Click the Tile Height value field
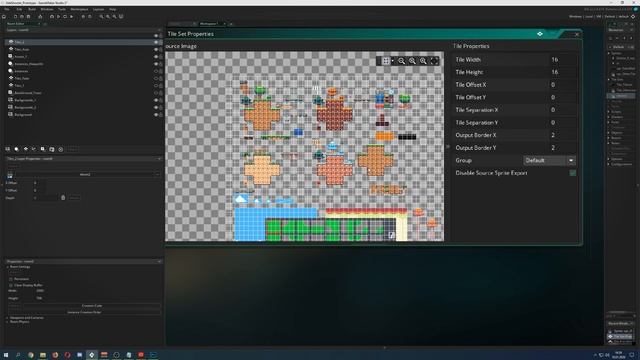 (562, 72)
